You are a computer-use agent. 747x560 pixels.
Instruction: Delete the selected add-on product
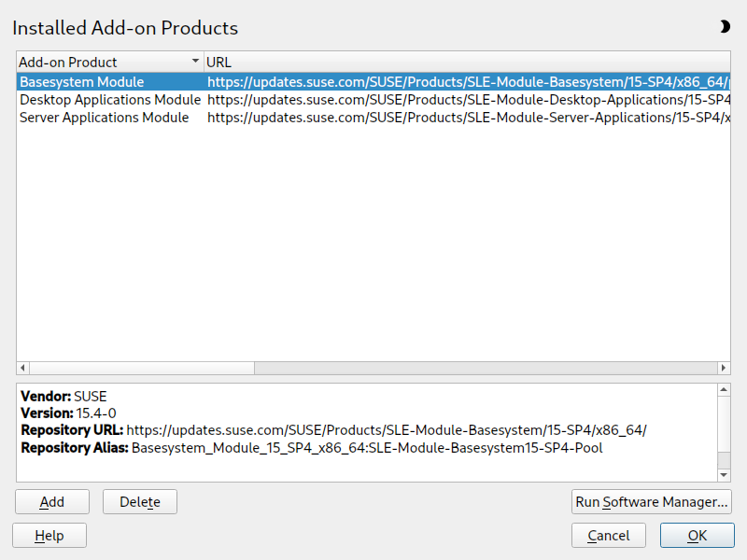point(140,502)
